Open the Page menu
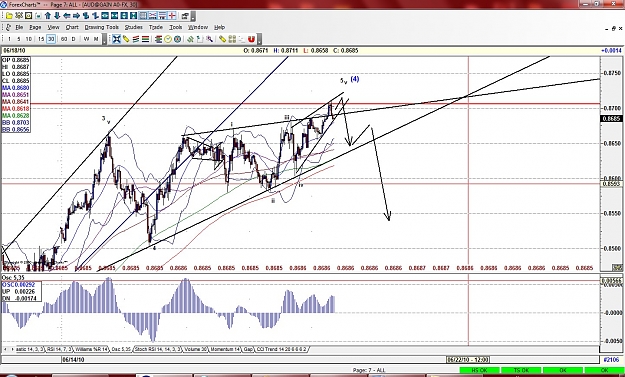 35,27
